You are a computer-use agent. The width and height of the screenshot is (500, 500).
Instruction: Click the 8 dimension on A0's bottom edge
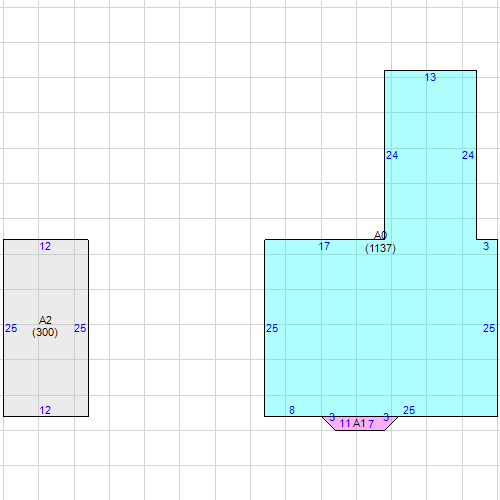pos(292,410)
